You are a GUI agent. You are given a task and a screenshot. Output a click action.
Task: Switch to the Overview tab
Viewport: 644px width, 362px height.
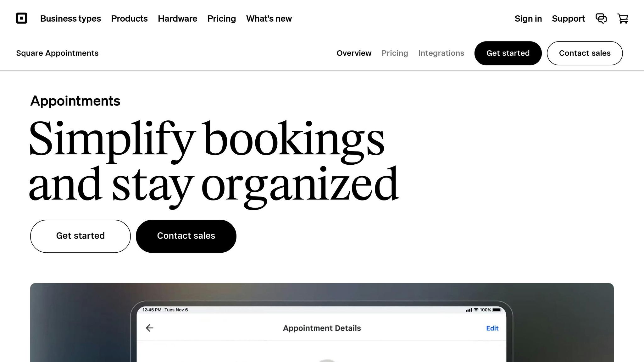point(354,53)
